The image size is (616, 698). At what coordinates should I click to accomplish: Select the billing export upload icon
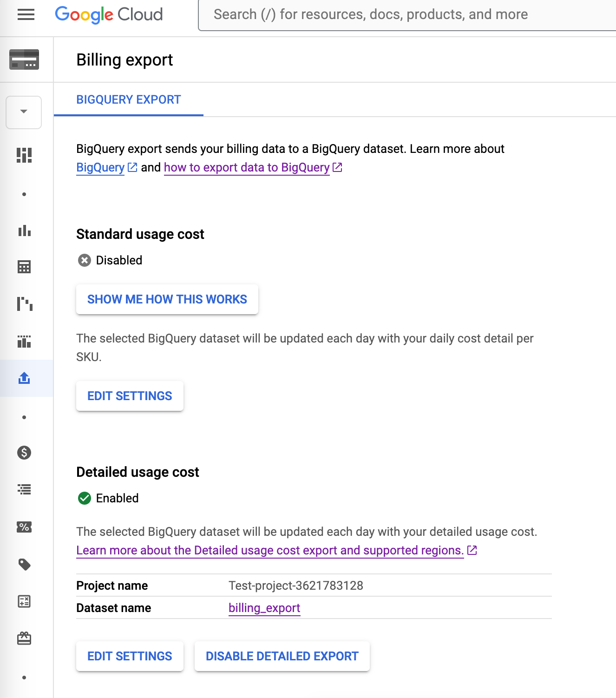pyautogui.click(x=24, y=378)
